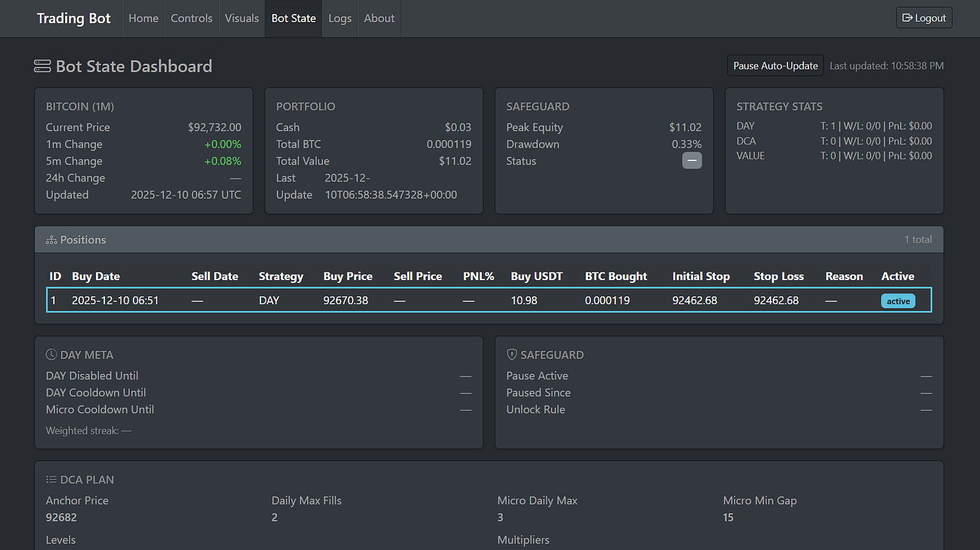Open the Controls page
Viewport: 980px width, 550px height.
click(x=191, y=18)
